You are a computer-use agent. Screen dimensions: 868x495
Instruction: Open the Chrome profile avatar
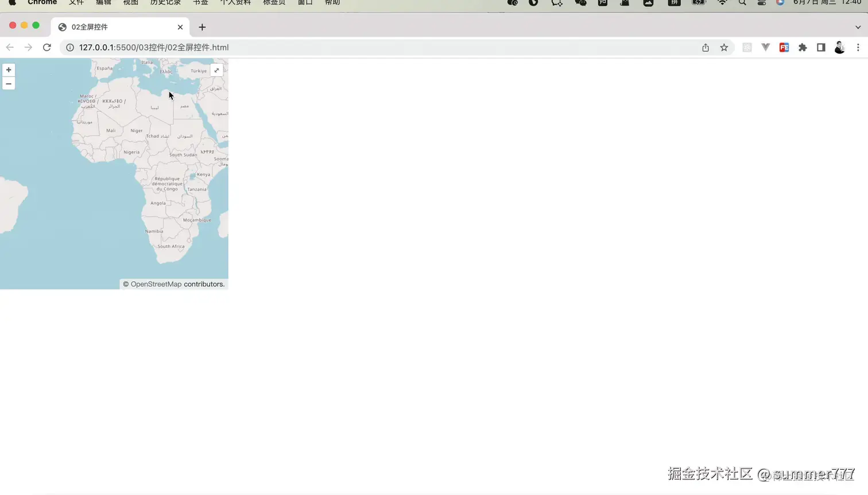point(839,48)
